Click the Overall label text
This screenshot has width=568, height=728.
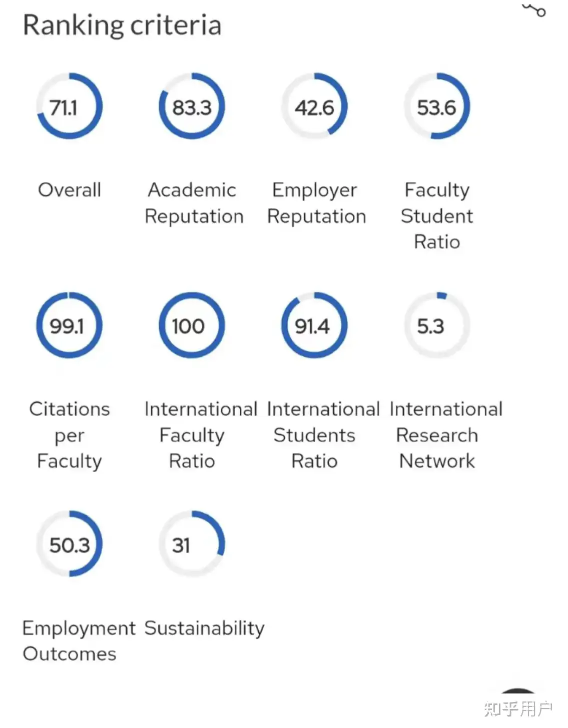pos(70,190)
